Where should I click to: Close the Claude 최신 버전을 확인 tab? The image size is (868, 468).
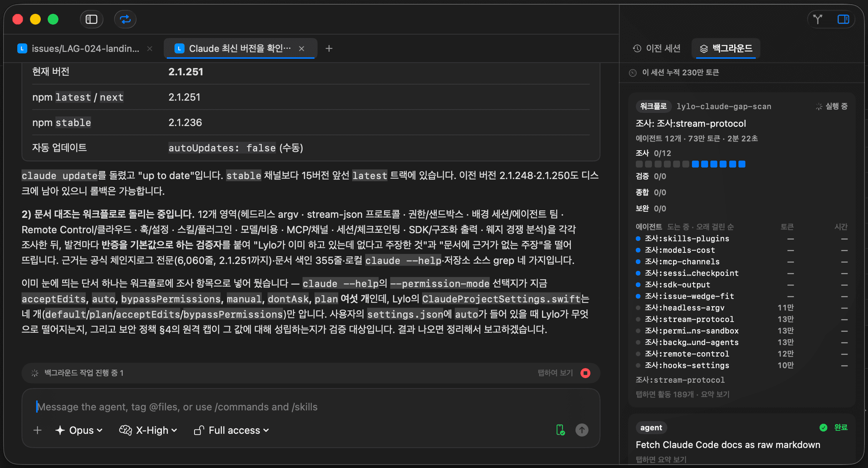pos(302,49)
